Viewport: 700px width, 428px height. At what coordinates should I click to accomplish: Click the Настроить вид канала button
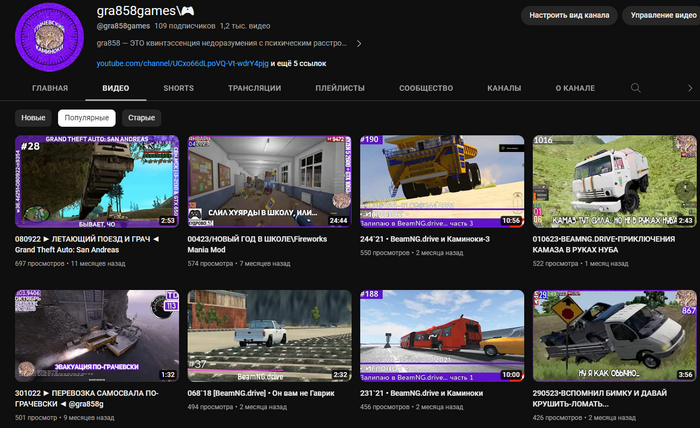pos(568,16)
